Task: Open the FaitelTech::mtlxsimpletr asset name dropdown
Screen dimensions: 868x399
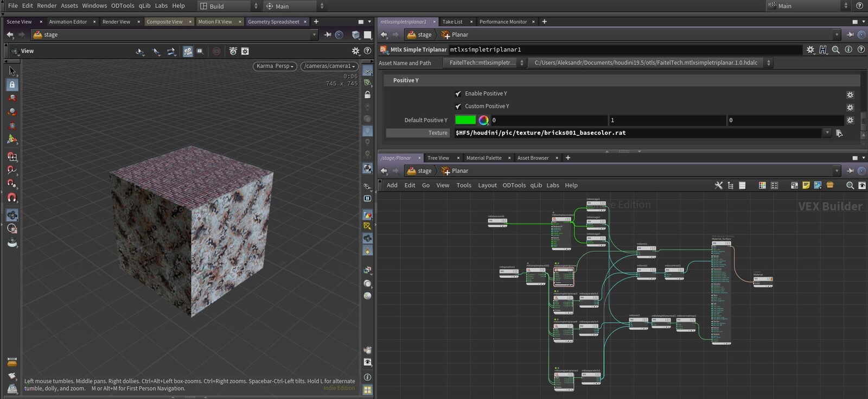Action: click(484, 63)
